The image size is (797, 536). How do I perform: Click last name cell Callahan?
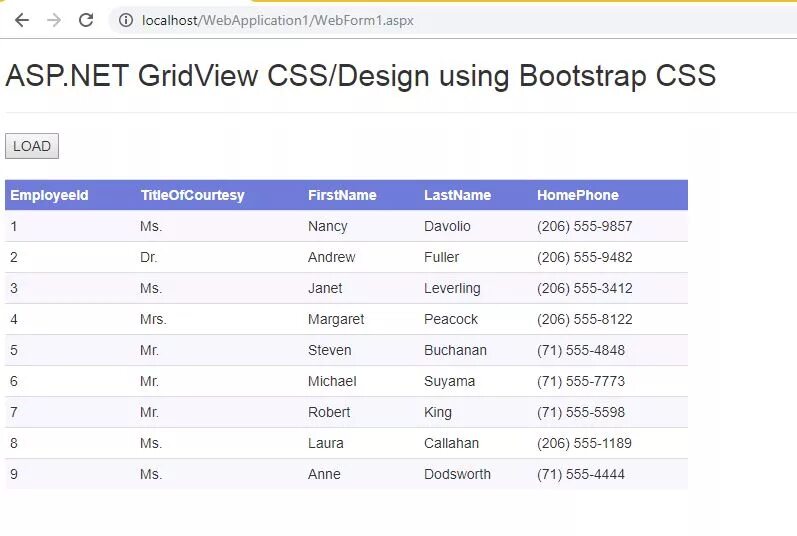tap(451, 443)
